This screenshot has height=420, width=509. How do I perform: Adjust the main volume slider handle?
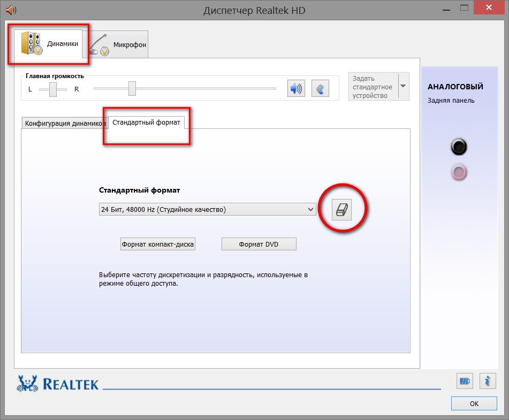click(x=132, y=89)
